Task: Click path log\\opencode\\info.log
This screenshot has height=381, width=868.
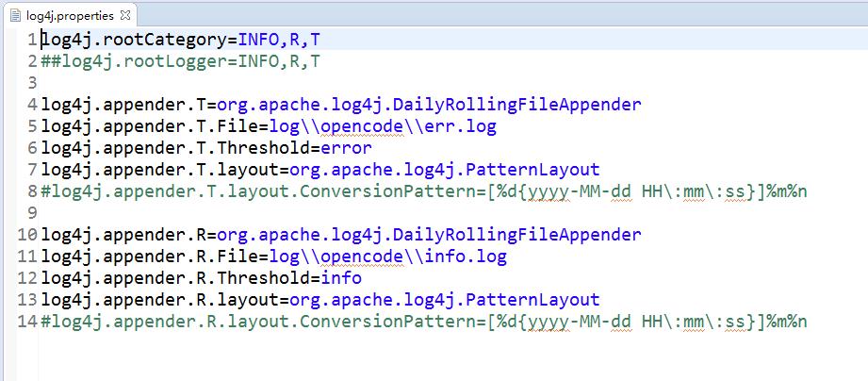Action: pyautogui.click(x=387, y=257)
